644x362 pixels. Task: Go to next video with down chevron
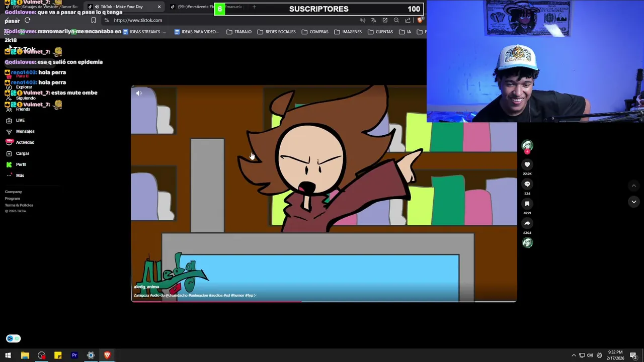pos(634,202)
